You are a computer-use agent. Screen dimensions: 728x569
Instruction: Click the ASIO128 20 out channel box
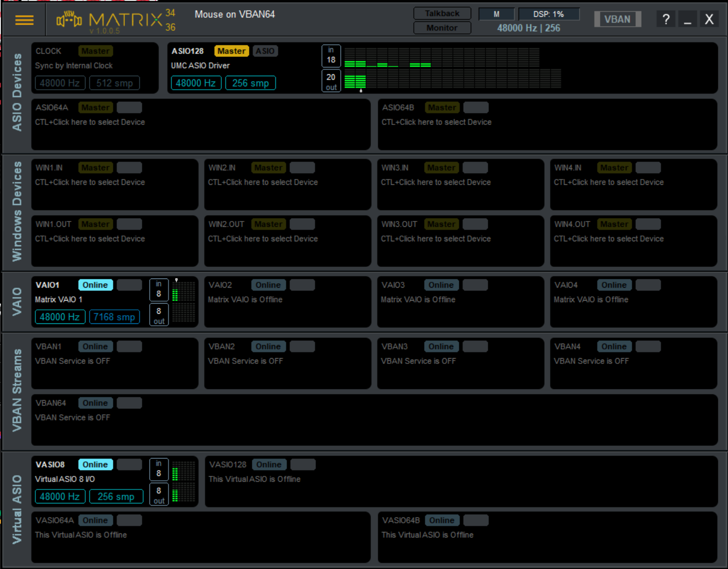[x=331, y=81]
